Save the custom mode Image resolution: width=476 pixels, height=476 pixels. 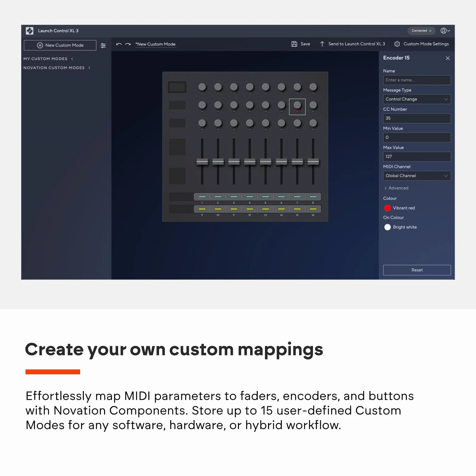click(x=301, y=44)
